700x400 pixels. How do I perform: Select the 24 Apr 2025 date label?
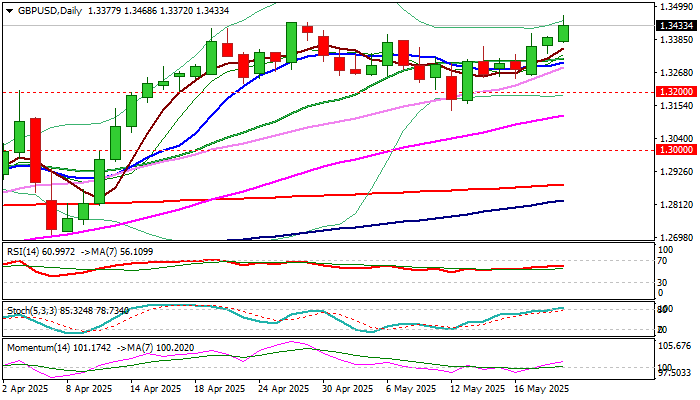pos(284,389)
